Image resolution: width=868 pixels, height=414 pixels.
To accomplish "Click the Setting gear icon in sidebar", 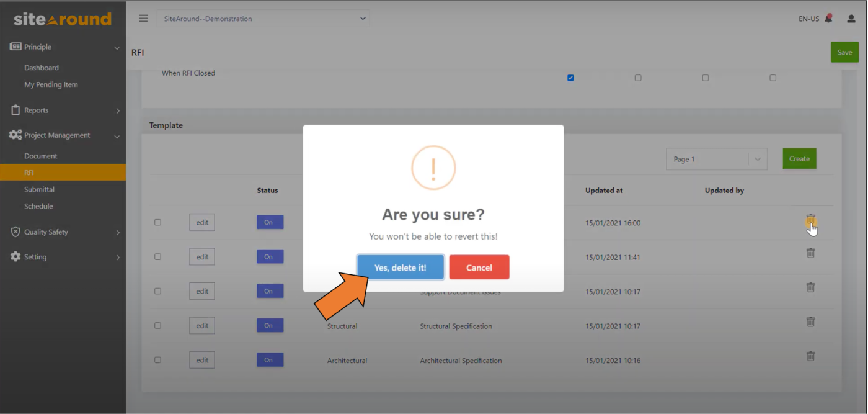I will 17,257.
